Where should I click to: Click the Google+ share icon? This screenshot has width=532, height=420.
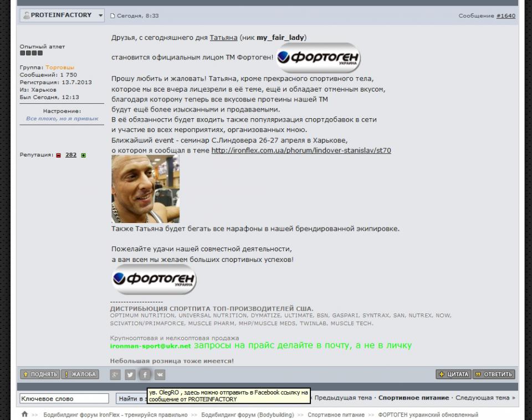point(115,375)
